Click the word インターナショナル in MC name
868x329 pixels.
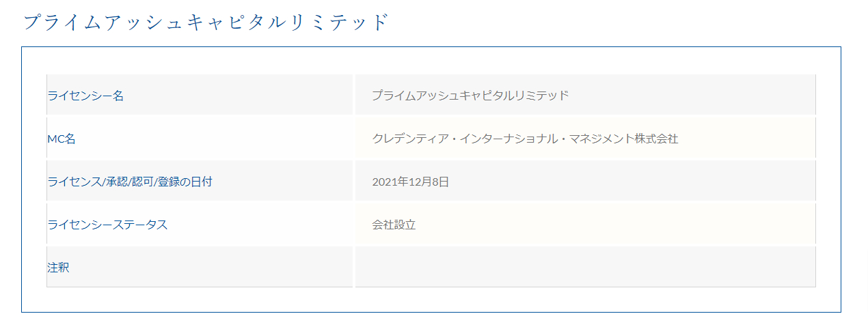(x=508, y=139)
